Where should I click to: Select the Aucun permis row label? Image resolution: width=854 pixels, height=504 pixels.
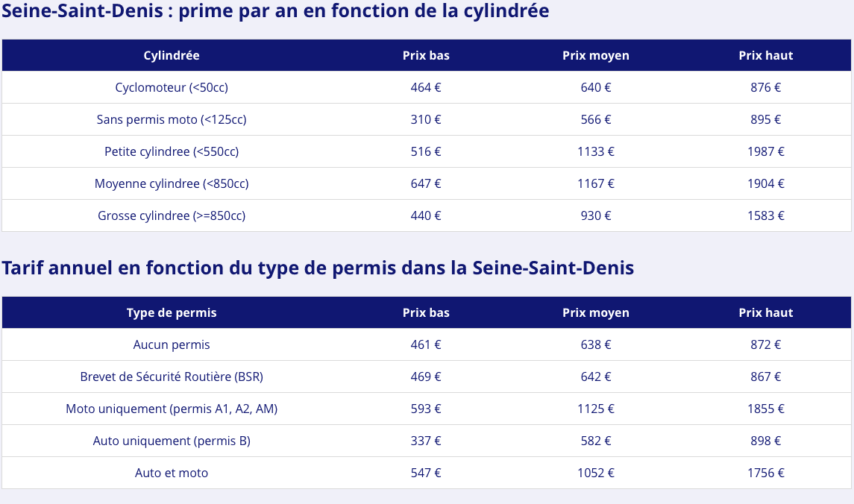point(171,345)
